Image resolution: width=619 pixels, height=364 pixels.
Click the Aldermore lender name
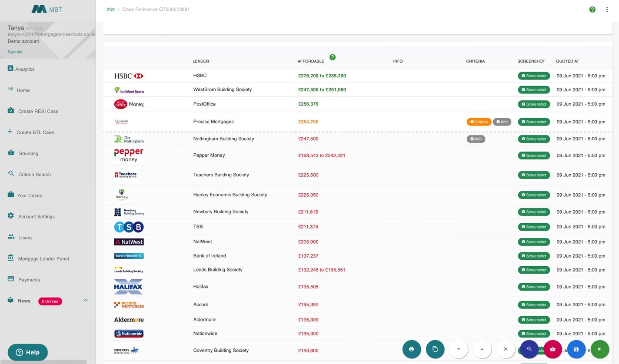tap(204, 319)
